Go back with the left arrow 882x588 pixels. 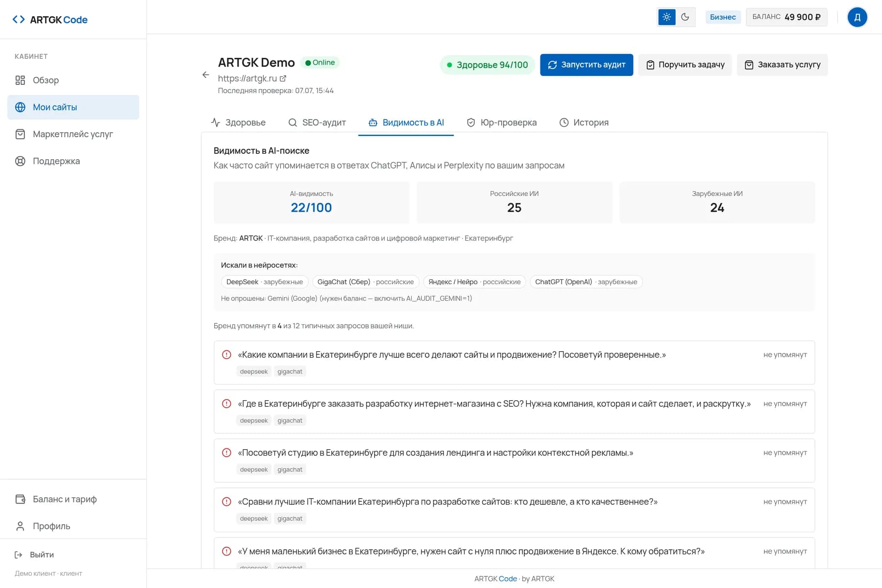click(206, 75)
